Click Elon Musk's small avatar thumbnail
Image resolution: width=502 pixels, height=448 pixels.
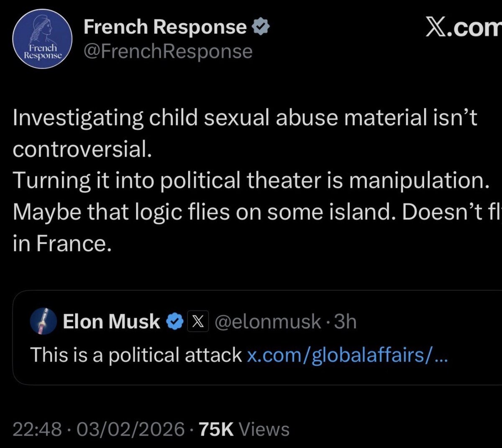click(x=44, y=321)
